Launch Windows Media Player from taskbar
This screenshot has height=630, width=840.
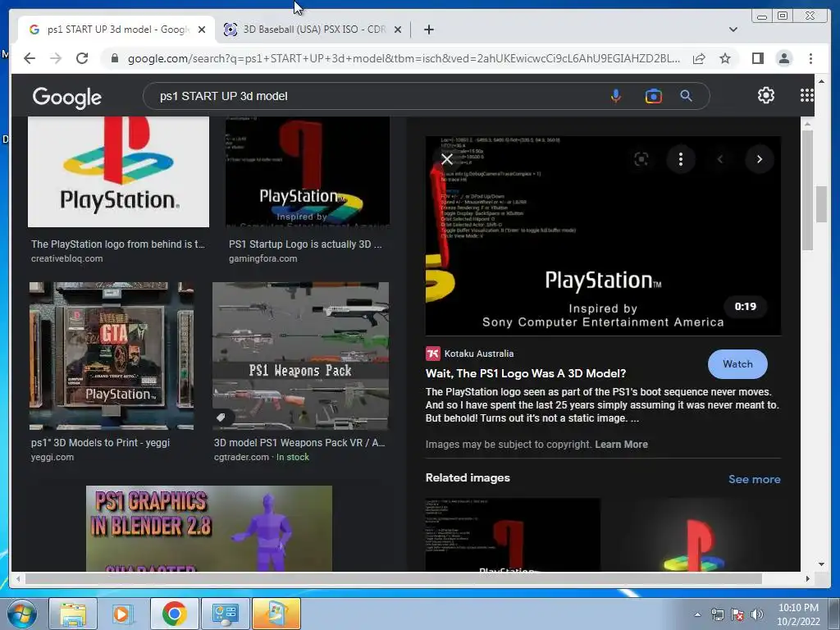123,614
